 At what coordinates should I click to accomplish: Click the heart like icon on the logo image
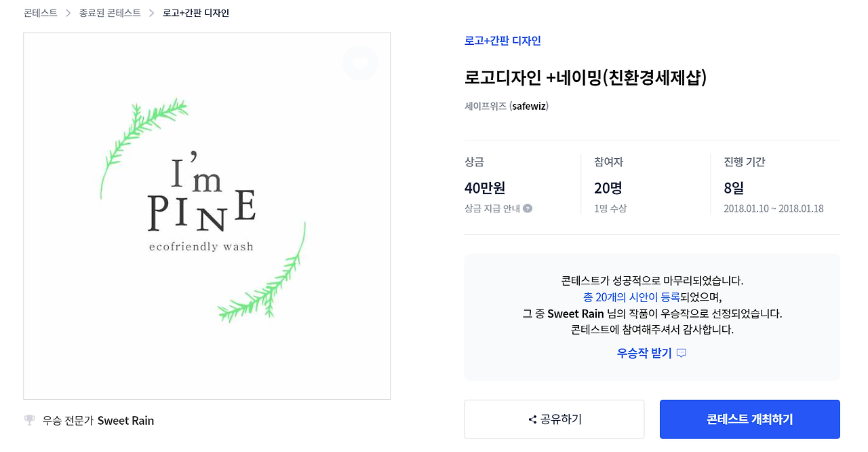point(360,62)
